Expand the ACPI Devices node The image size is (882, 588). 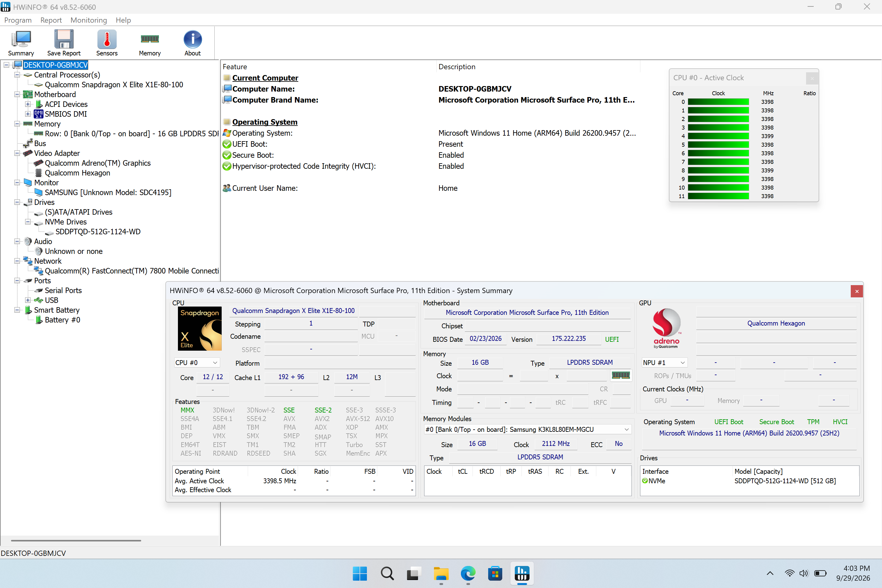(x=28, y=104)
